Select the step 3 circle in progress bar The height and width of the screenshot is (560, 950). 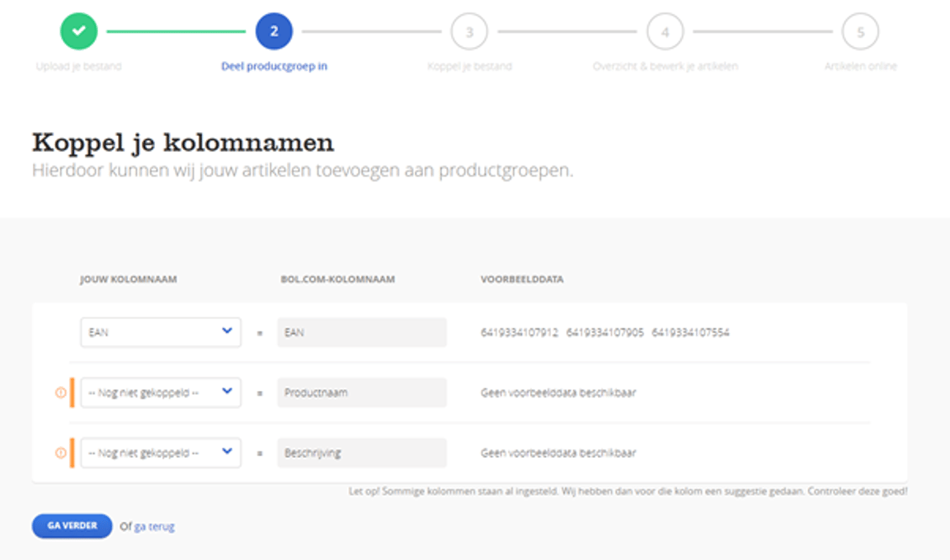[x=469, y=32]
